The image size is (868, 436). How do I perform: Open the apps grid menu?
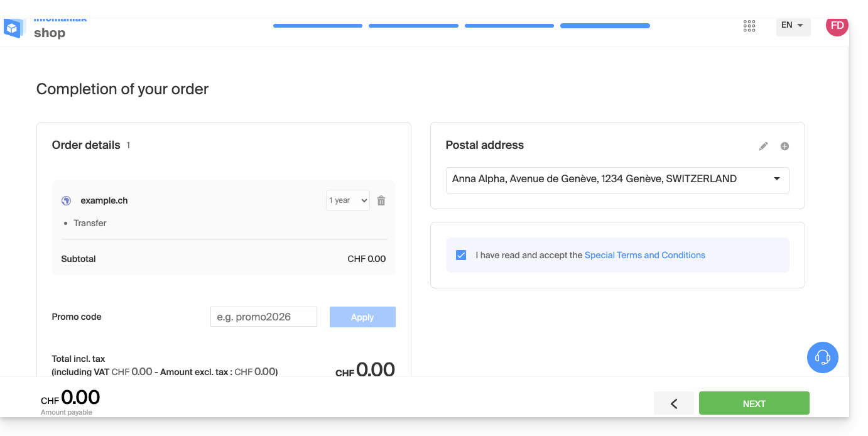(x=749, y=26)
